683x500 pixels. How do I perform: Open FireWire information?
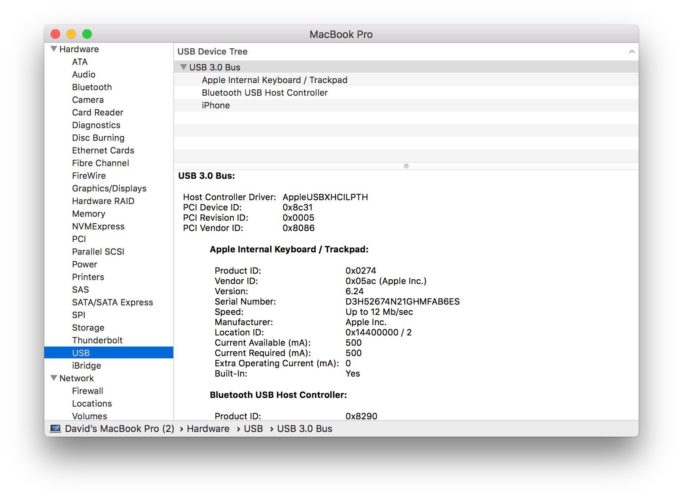pyautogui.click(x=89, y=176)
